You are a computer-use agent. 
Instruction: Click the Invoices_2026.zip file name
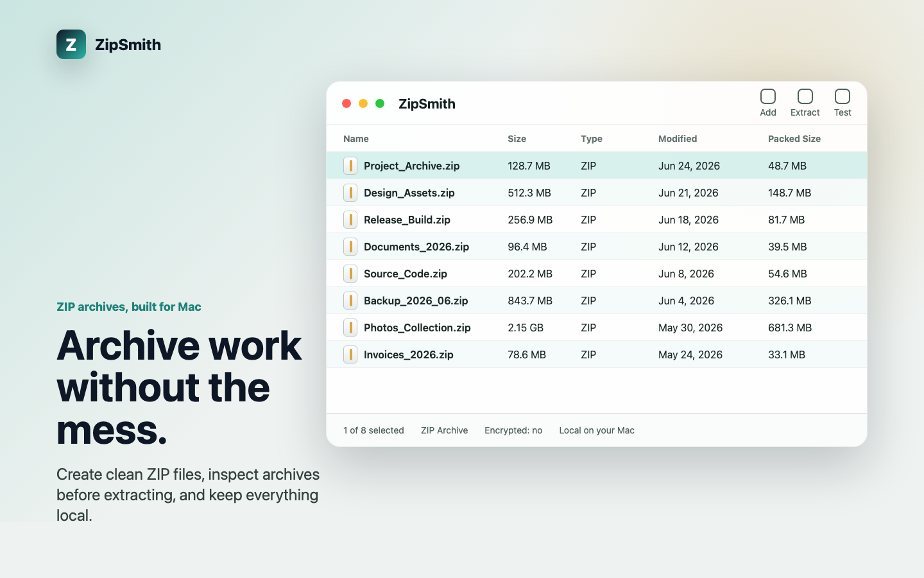(409, 355)
